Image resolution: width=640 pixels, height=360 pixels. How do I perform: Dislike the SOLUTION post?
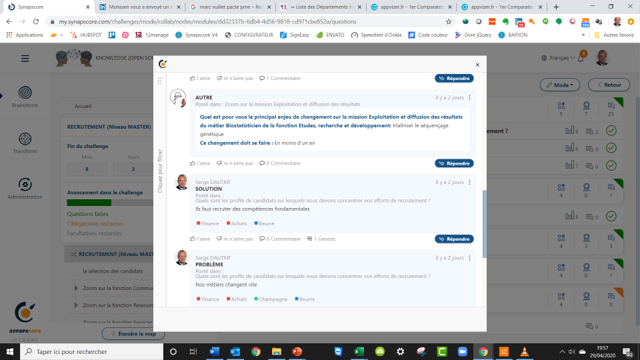pyautogui.click(x=235, y=239)
